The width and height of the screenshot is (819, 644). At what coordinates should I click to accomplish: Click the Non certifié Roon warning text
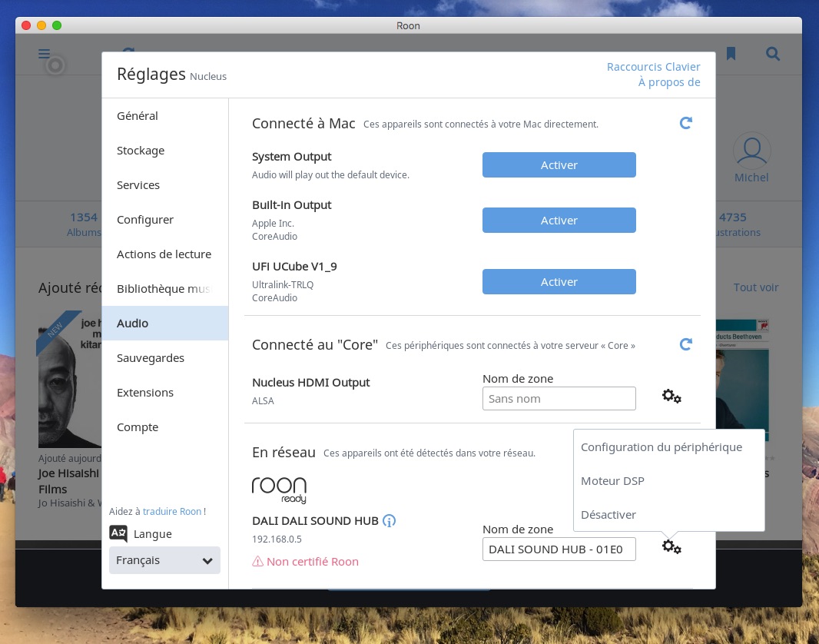313,562
